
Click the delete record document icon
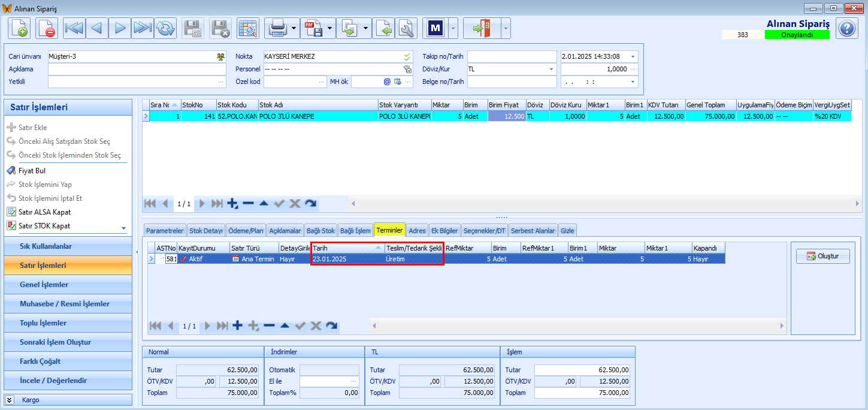click(47, 28)
